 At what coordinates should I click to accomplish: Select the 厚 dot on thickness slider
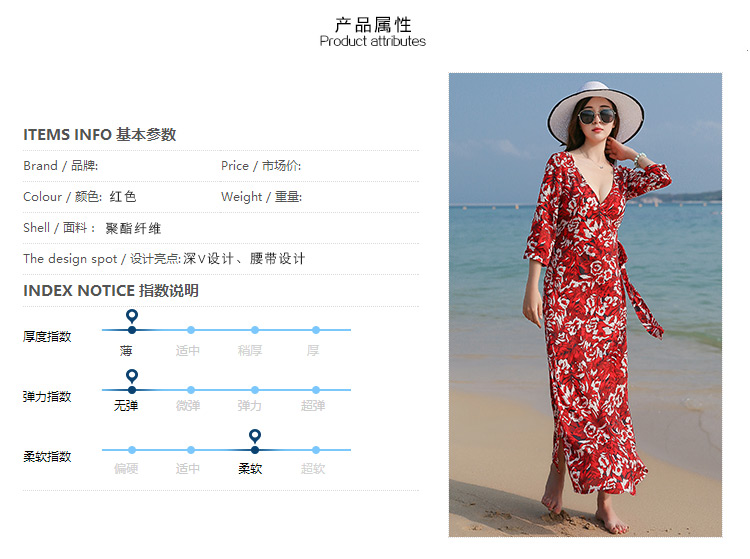pos(316,330)
